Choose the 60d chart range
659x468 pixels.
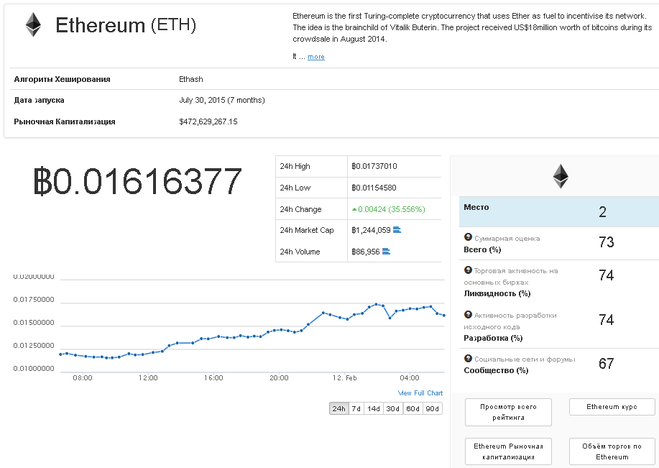click(x=412, y=408)
